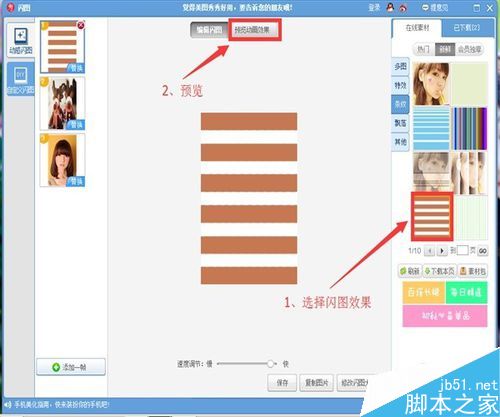
Task: Focus the page number input box
Action: point(462,250)
